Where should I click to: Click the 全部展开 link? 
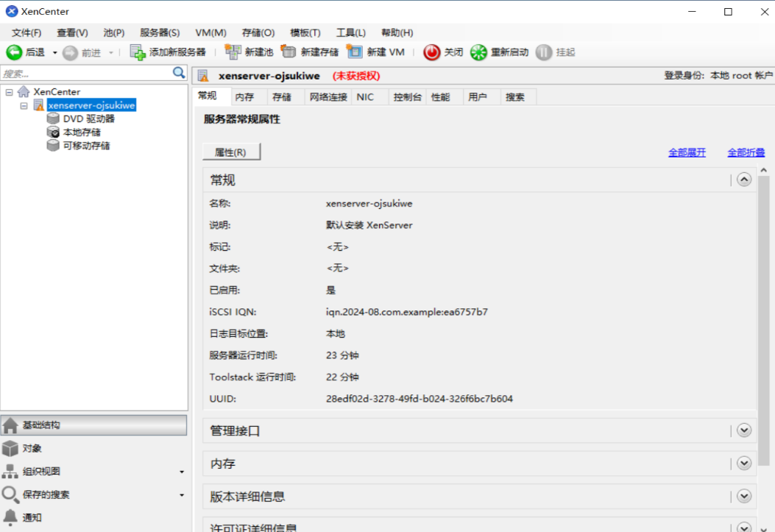pyautogui.click(x=687, y=152)
